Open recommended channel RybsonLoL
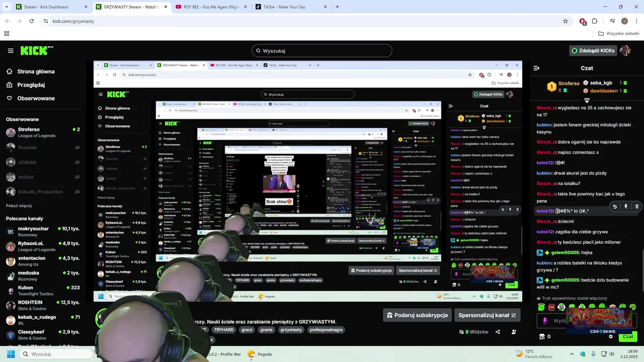Screen dimensions: 644x362 pyautogui.click(x=43, y=246)
